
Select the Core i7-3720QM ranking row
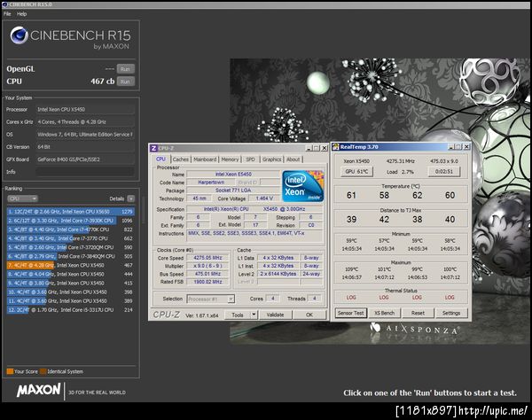click(x=71, y=247)
